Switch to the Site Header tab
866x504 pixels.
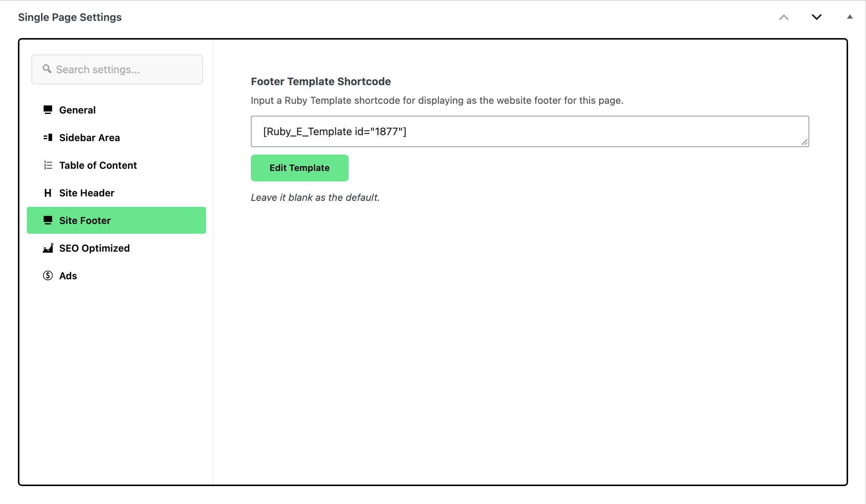[x=116, y=193]
